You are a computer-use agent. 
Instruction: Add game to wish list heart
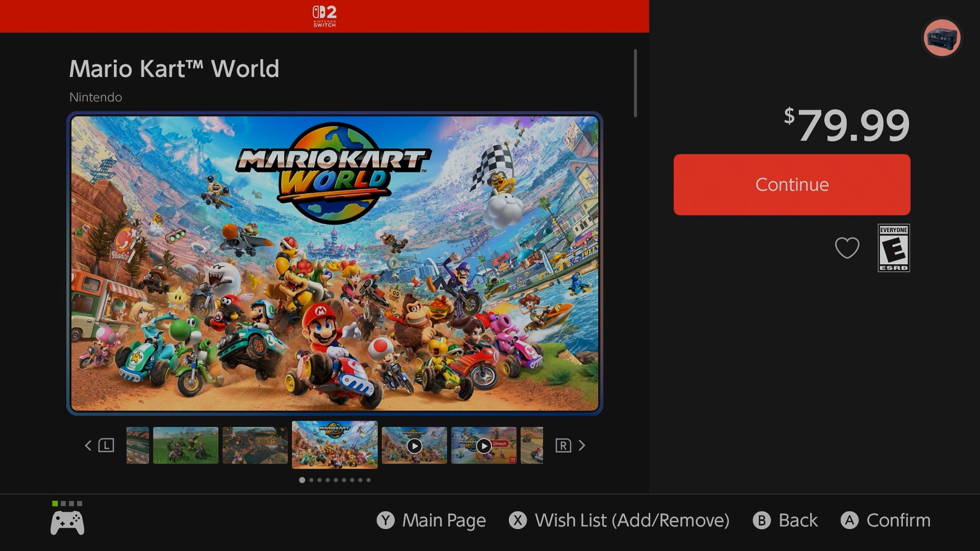click(x=847, y=248)
